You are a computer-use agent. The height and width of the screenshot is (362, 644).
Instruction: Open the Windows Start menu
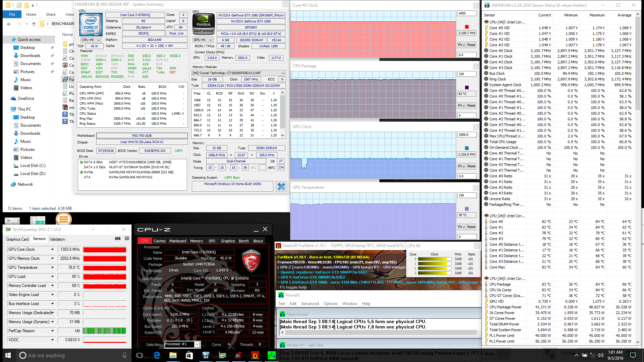click(x=8, y=355)
